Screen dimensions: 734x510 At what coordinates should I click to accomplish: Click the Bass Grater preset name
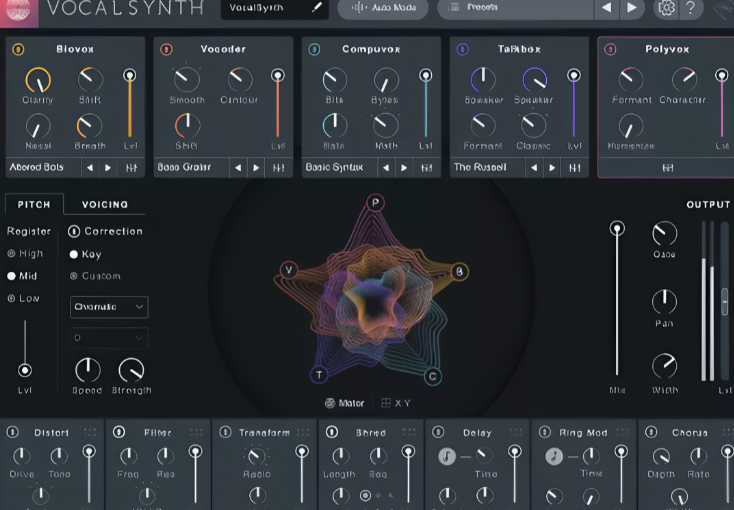pyautogui.click(x=184, y=167)
